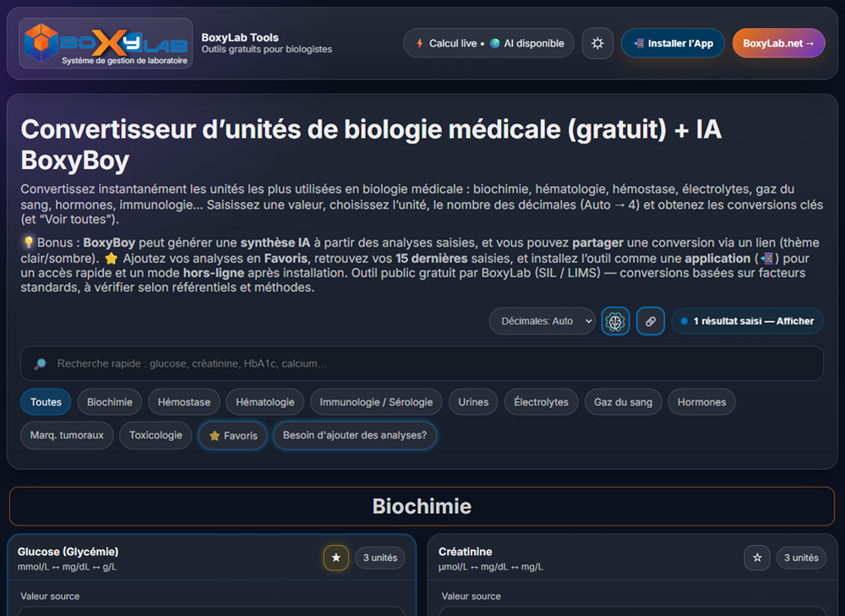Unfavorite Glucose (Glycémie) via its star
The image size is (845, 616).
point(335,558)
